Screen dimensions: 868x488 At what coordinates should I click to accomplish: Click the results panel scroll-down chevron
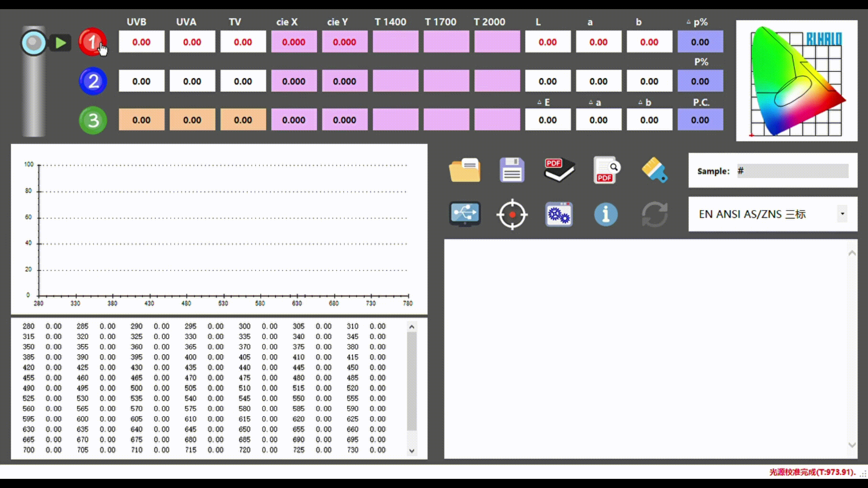[x=852, y=445]
